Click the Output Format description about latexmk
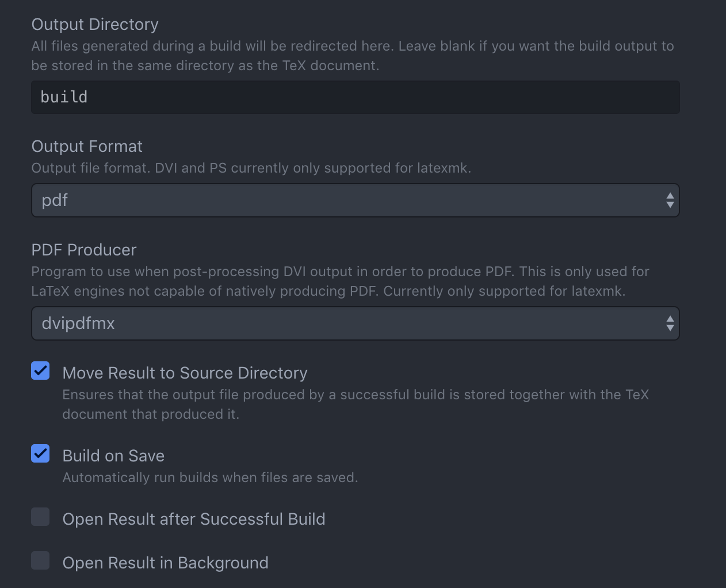726x588 pixels. click(251, 168)
